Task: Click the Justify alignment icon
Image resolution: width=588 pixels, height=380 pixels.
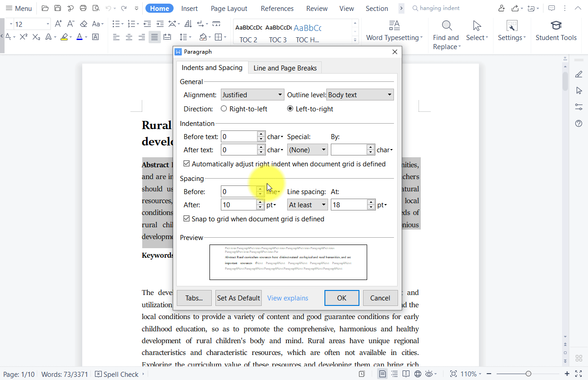Action: pyautogui.click(x=154, y=37)
